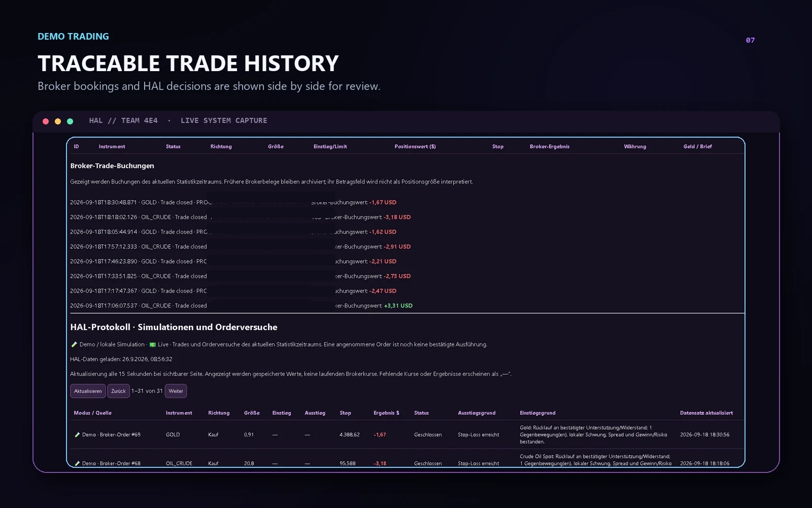Viewport: 812px width, 508px height.
Task: Click the green booking value +3,31 USD
Action: [398, 305]
